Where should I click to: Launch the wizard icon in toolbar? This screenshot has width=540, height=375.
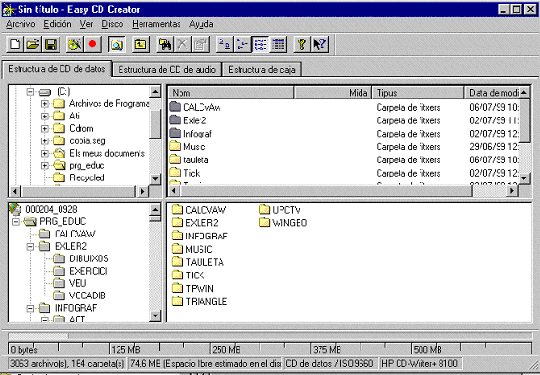click(x=75, y=44)
